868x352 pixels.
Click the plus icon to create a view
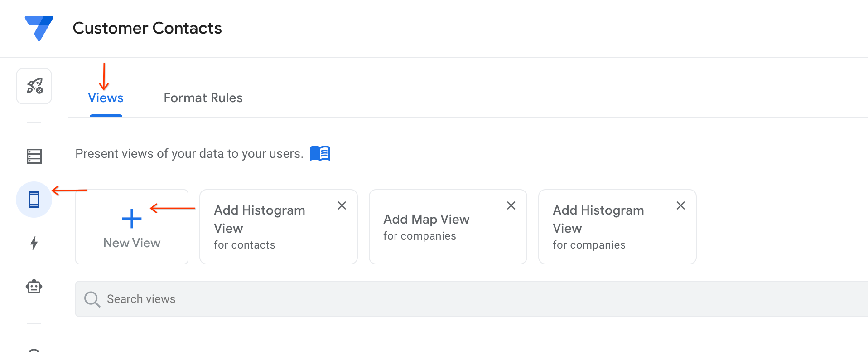[x=131, y=219]
